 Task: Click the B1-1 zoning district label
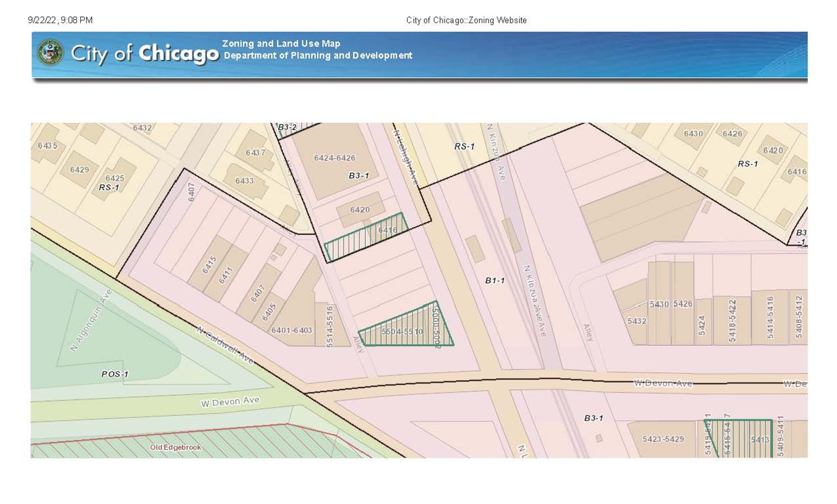click(495, 280)
